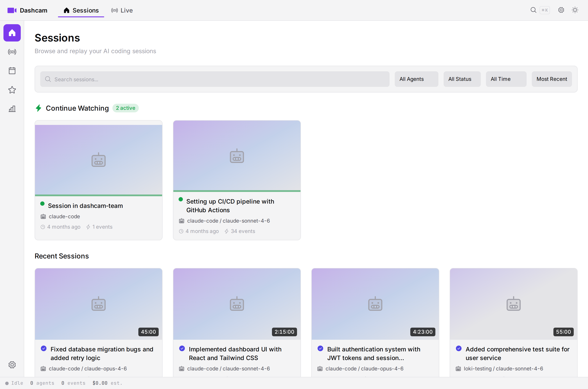The width and height of the screenshot is (588, 389).
Task: Click the Idle status indicator in status bar
Action: point(14,383)
